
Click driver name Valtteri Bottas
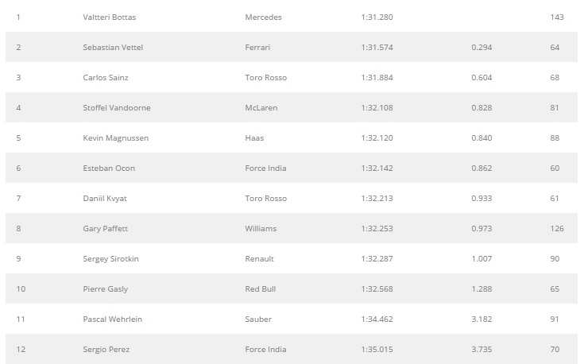pos(110,17)
